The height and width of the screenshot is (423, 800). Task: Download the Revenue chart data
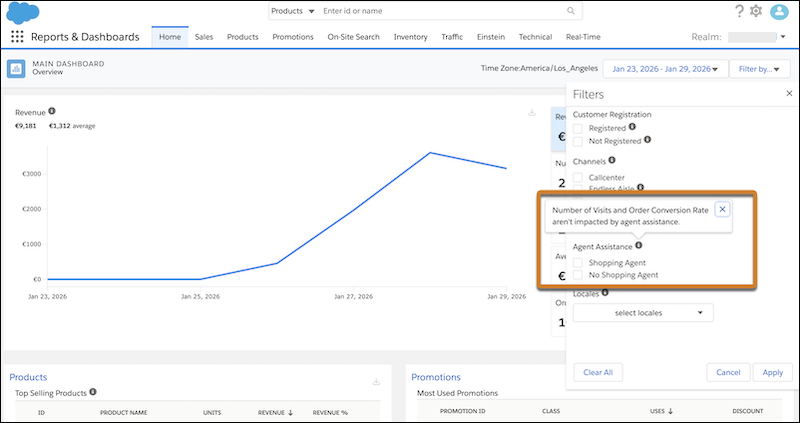pyautogui.click(x=532, y=112)
